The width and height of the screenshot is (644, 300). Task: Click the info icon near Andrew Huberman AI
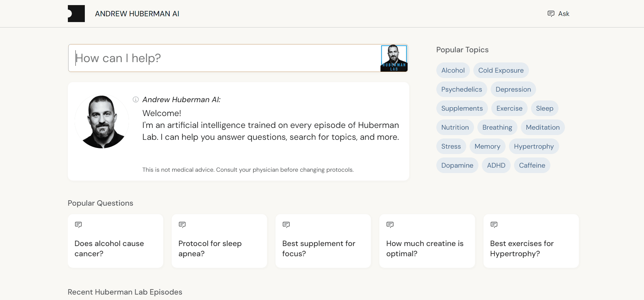[136, 99]
